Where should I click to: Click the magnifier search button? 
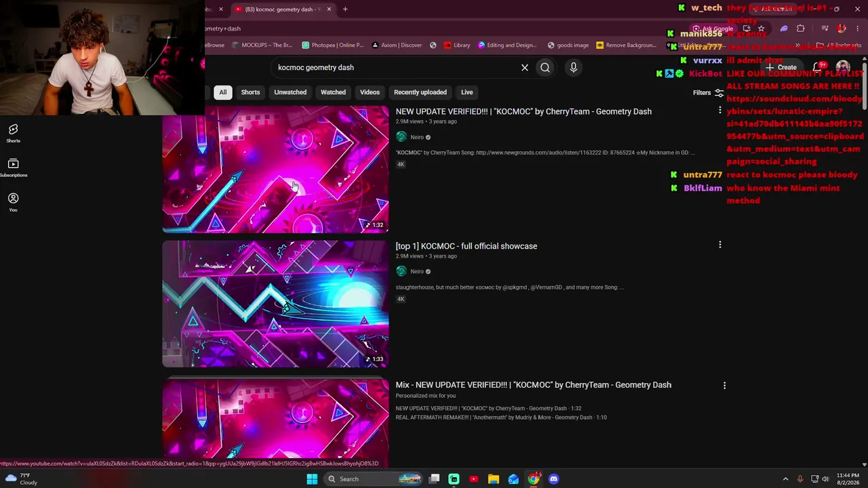coord(545,68)
